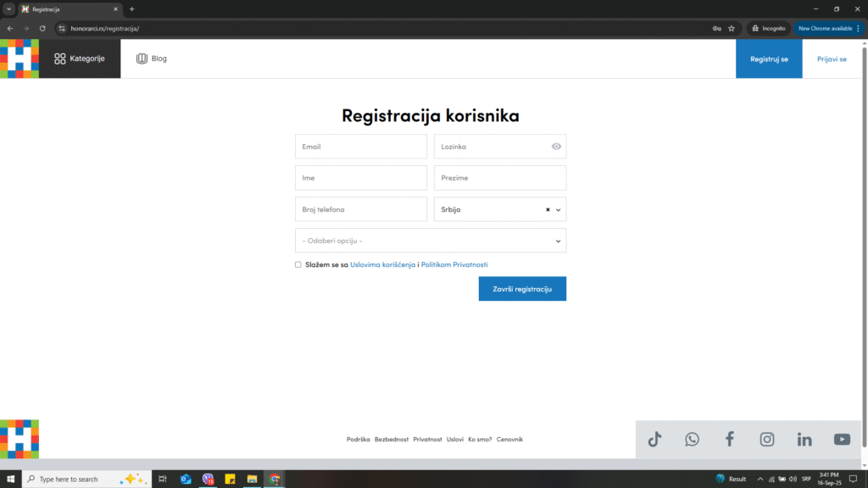The height and width of the screenshot is (488, 868).
Task: Open the TikTok social icon
Action: (x=654, y=439)
